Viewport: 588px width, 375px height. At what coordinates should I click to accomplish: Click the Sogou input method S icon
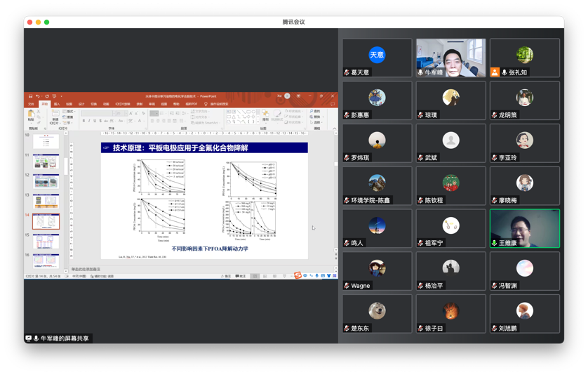tap(298, 276)
